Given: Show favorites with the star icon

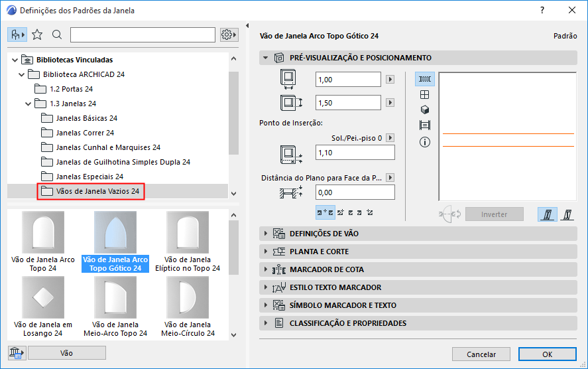Looking at the screenshot, I should click(37, 35).
